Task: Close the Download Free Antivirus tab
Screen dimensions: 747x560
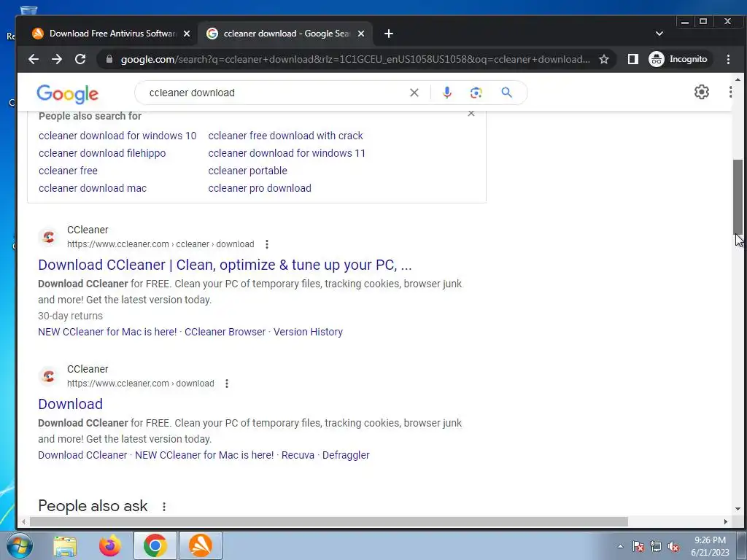Action: [x=187, y=34]
